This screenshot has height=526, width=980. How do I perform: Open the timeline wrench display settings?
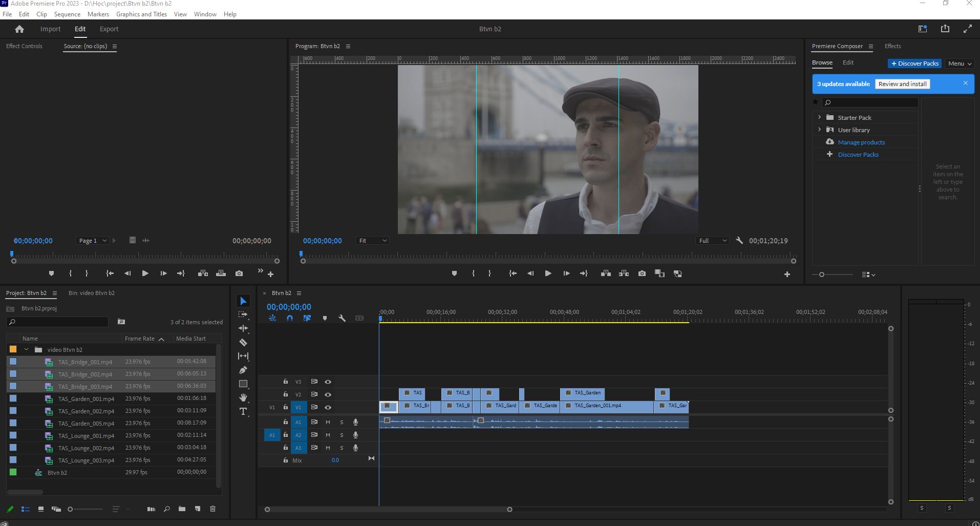tap(342, 318)
